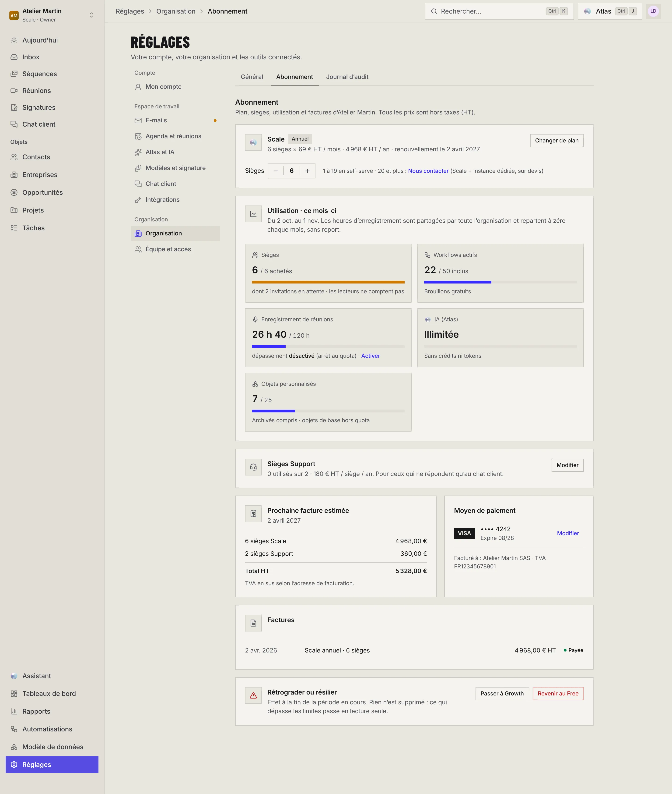Click the Workflows actifs progress bar
Screen dimensions: 672x794
click(500, 282)
